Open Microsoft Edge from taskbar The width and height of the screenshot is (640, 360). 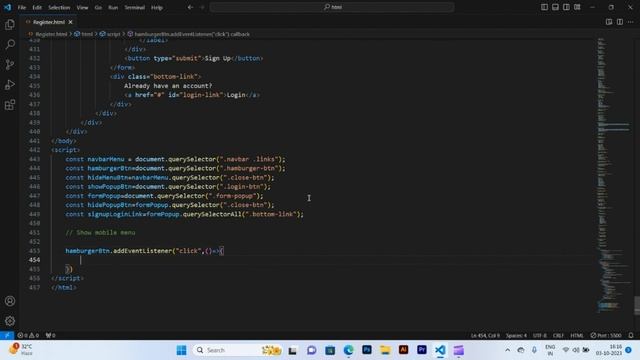[349, 350]
